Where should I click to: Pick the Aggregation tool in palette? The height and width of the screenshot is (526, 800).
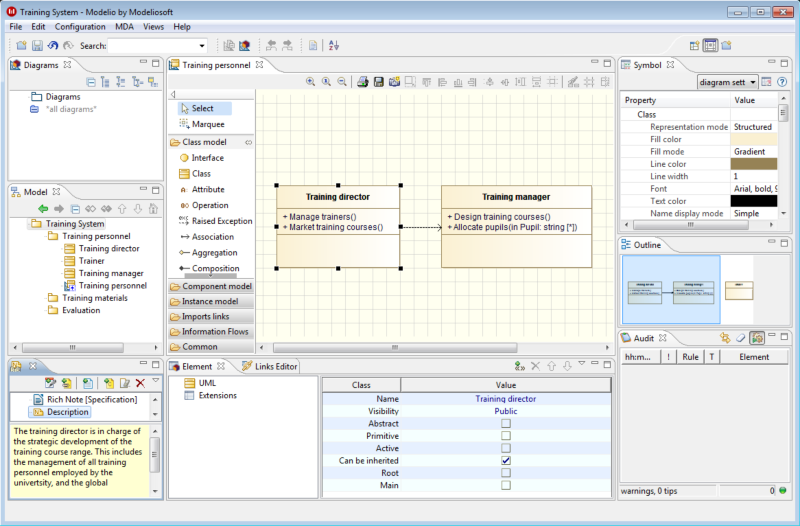214,253
